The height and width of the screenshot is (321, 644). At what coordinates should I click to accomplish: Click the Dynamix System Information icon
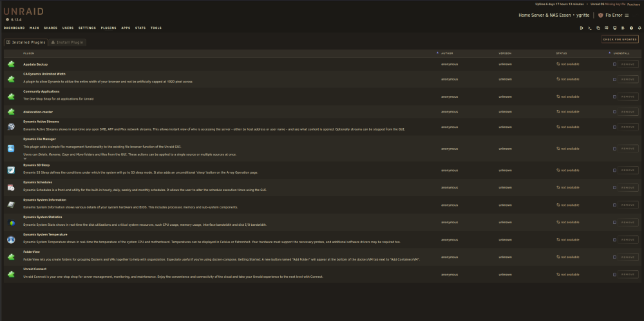coord(11,205)
